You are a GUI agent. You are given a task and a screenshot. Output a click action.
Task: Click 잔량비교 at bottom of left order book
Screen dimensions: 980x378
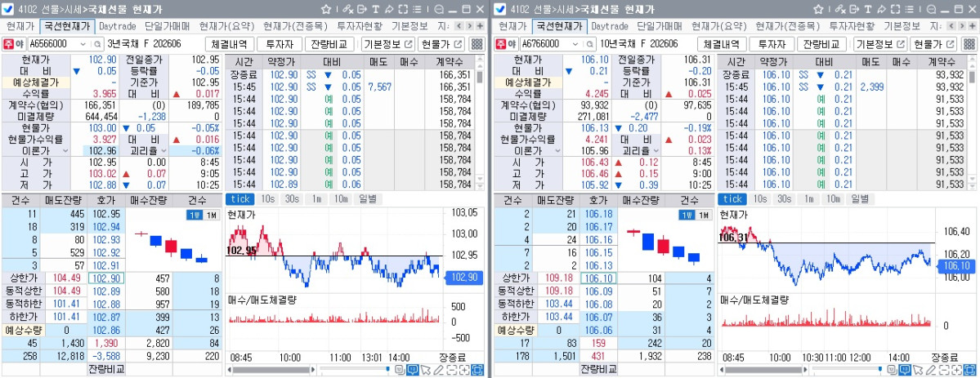click(x=105, y=368)
